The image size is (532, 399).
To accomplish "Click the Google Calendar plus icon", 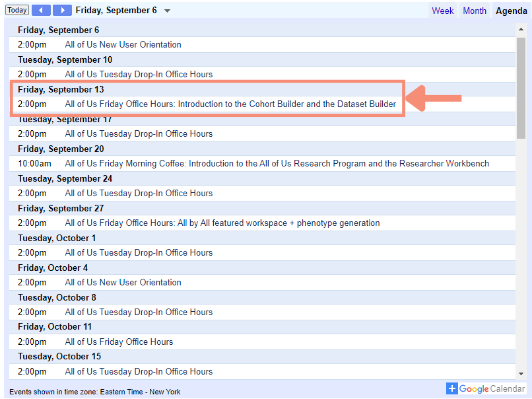I will coord(451,388).
